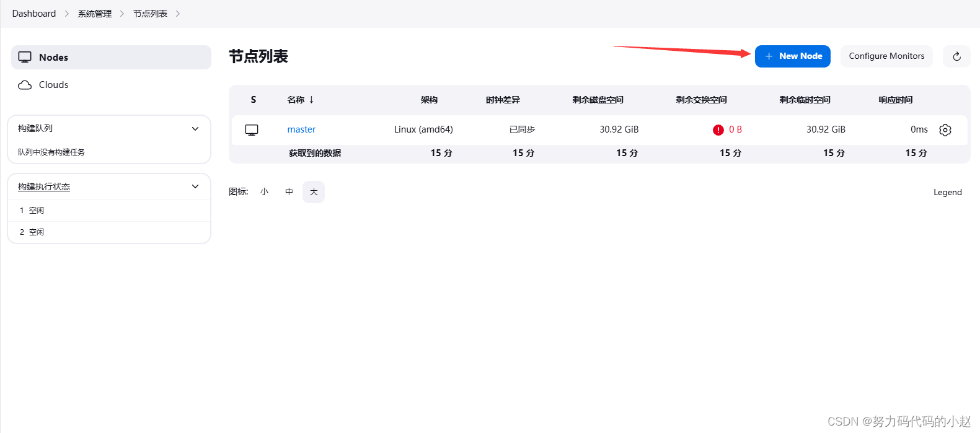Set icon size to 大
Viewport: 980px width, 433px height.
(x=314, y=192)
